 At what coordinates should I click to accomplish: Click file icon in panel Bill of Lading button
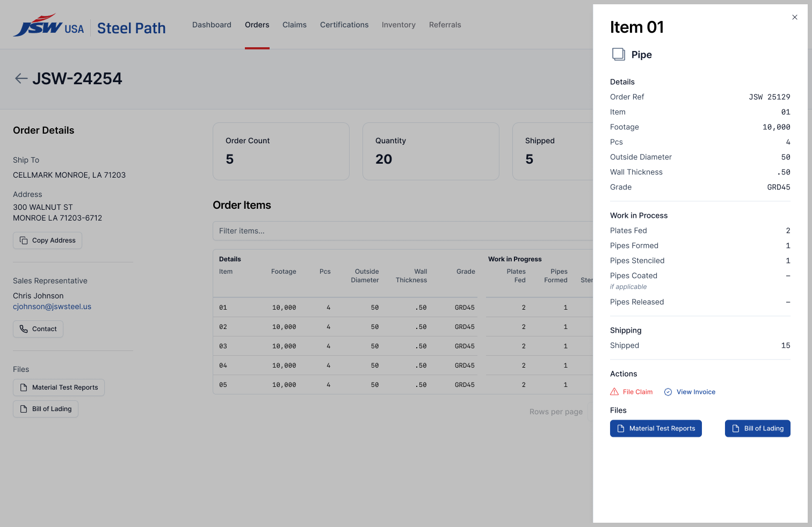point(736,428)
